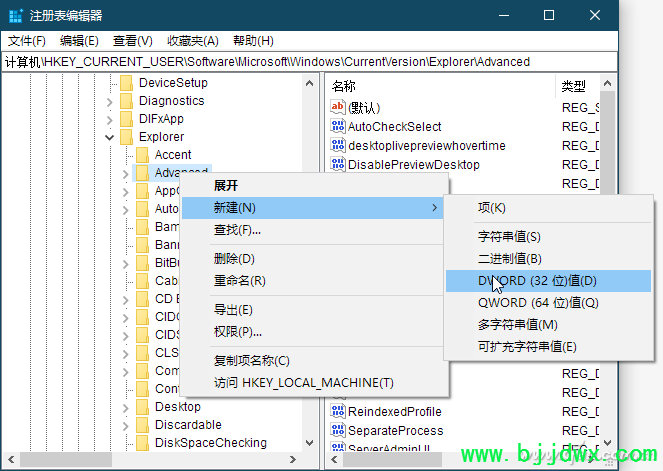Click the DiskSpaceChecking folder icon

[142, 443]
